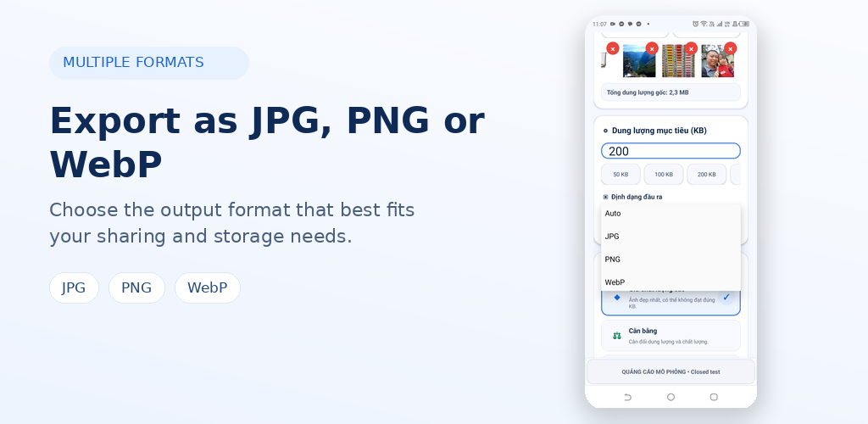Select the Cân bằng balanced mode option
The width and height of the screenshot is (868, 424).
[x=670, y=336]
